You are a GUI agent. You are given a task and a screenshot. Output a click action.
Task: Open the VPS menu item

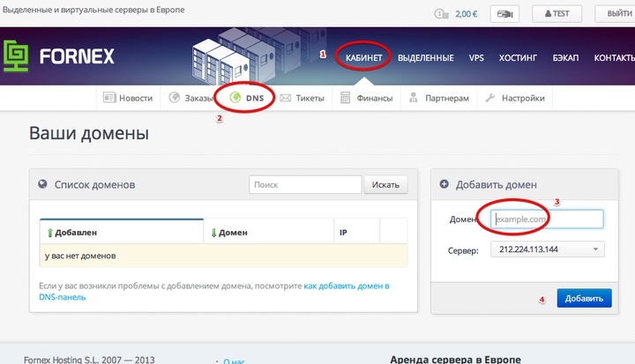476,58
